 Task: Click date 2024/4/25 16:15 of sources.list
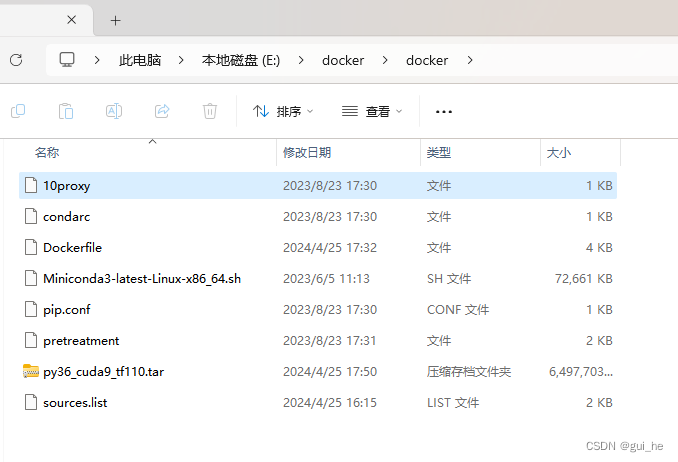[330, 403]
